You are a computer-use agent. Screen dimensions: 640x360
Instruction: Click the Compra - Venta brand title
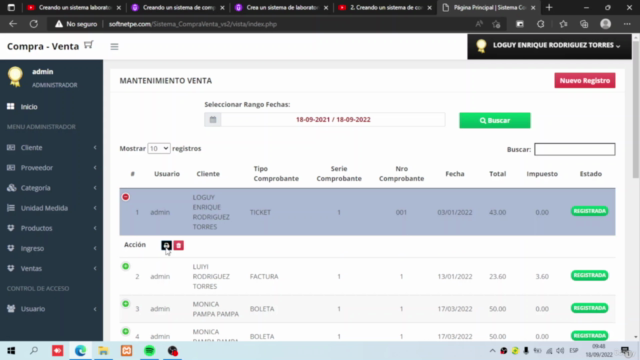[x=43, y=47]
